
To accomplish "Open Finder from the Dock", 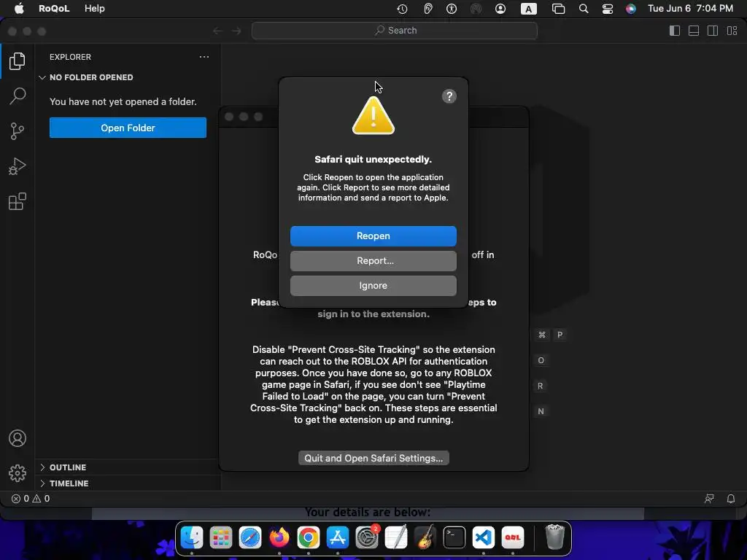I will (192, 537).
